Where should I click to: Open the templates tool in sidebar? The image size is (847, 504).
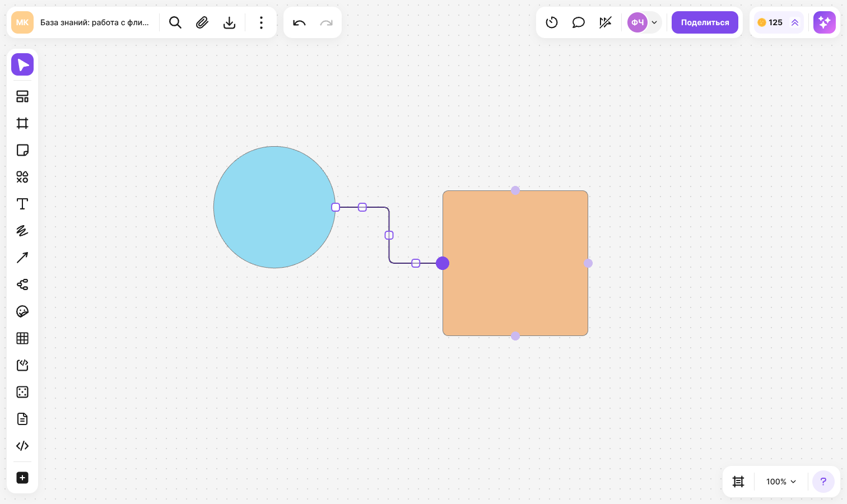[22, 96]
